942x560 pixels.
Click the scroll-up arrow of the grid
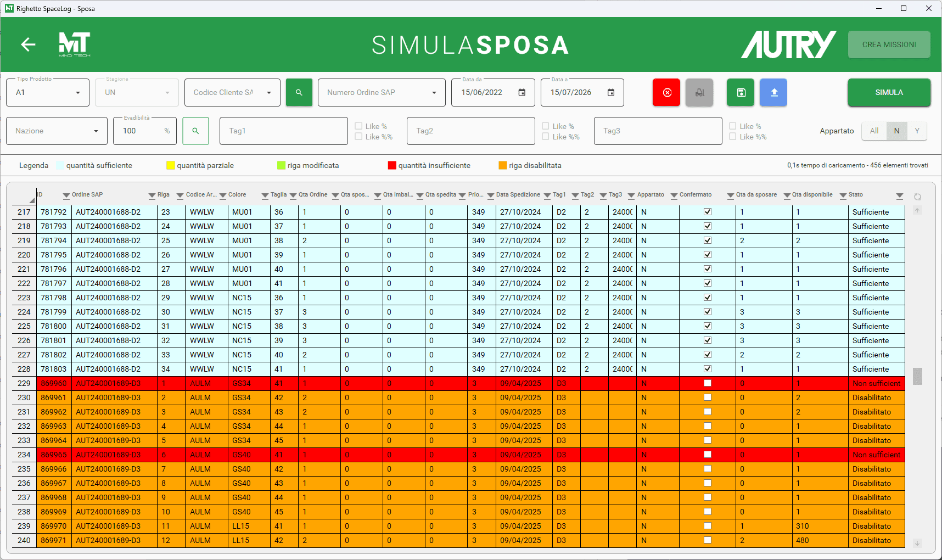[x=917, y=210]
